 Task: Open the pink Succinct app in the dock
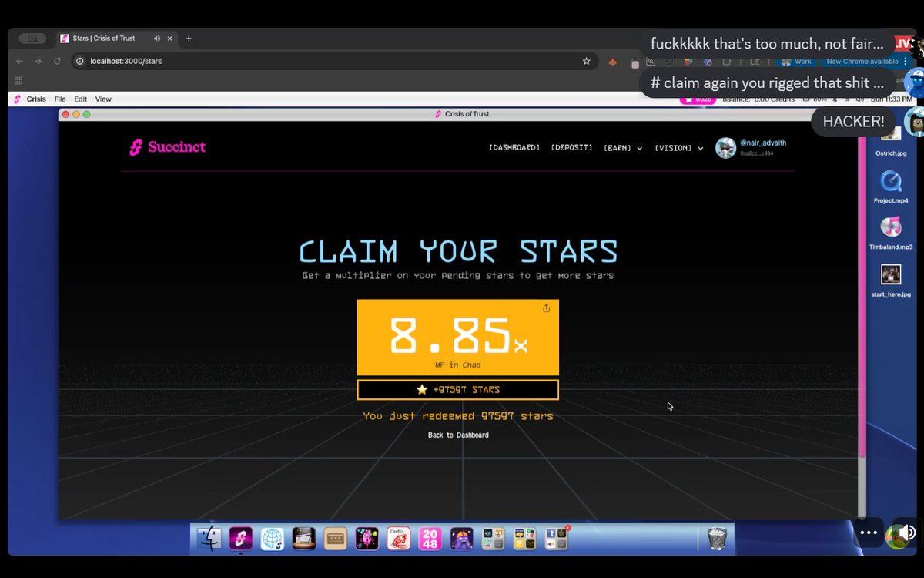coord(241,538)
